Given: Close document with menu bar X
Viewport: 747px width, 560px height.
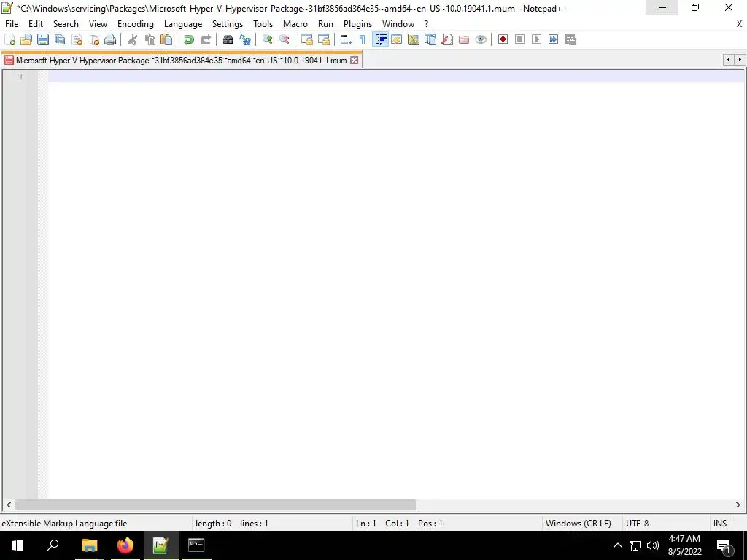Looking at the screenshot, I should click(739, 24).
